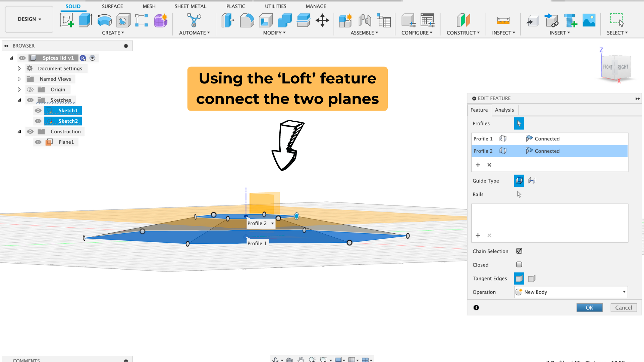Screen dimensions: 644x362
Task: Open Operation type dropdown menu
Action: point(570,292)
